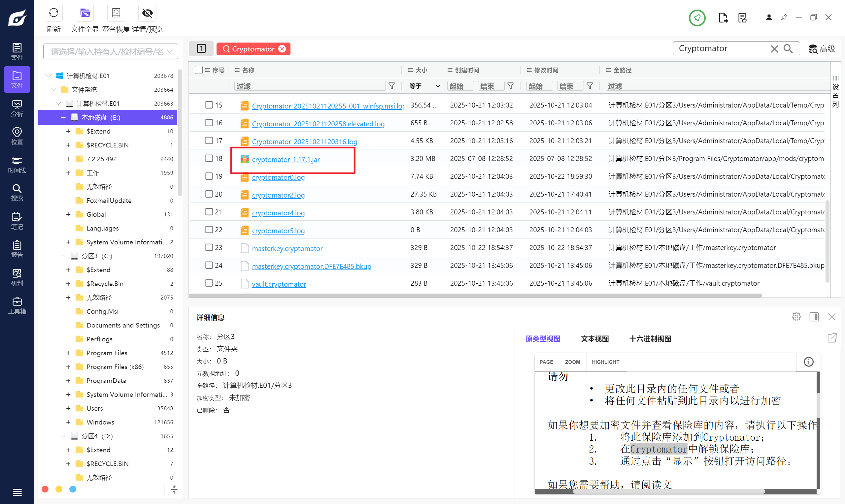Screen dimensions: 845x504
Task: Click the green shield status icon
Action: click(696, 18)
